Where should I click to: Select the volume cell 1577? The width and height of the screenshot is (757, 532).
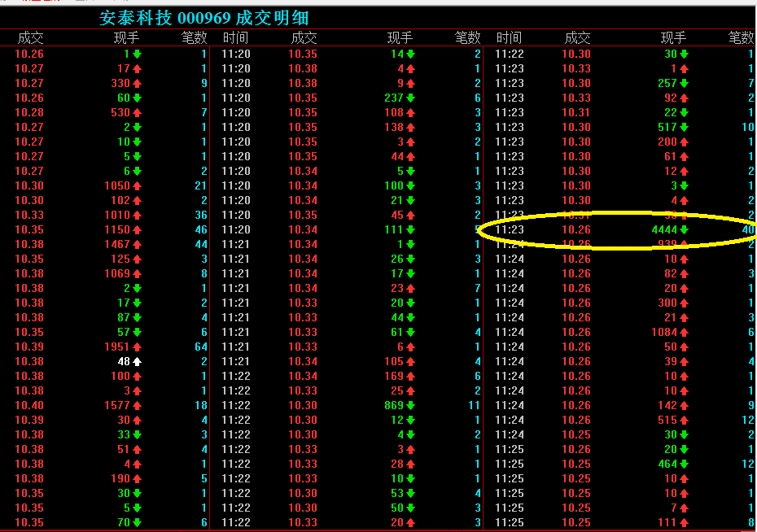tap(117, 405)
